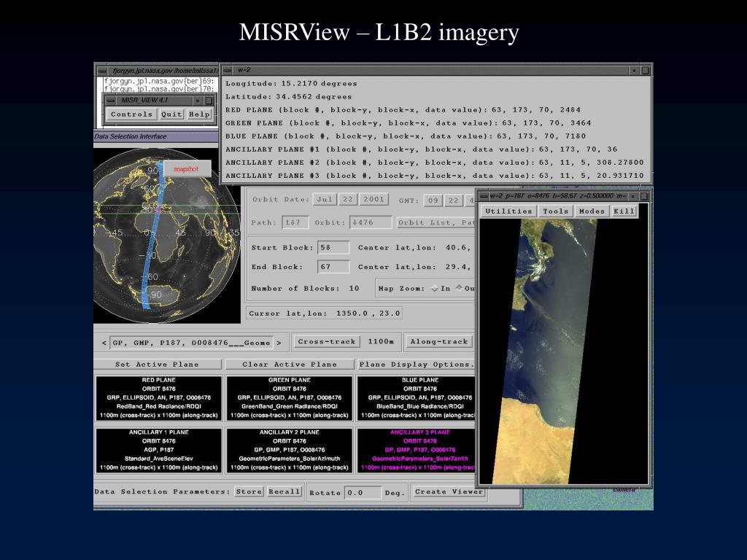Click the Store parameters button

coord(249,491)
